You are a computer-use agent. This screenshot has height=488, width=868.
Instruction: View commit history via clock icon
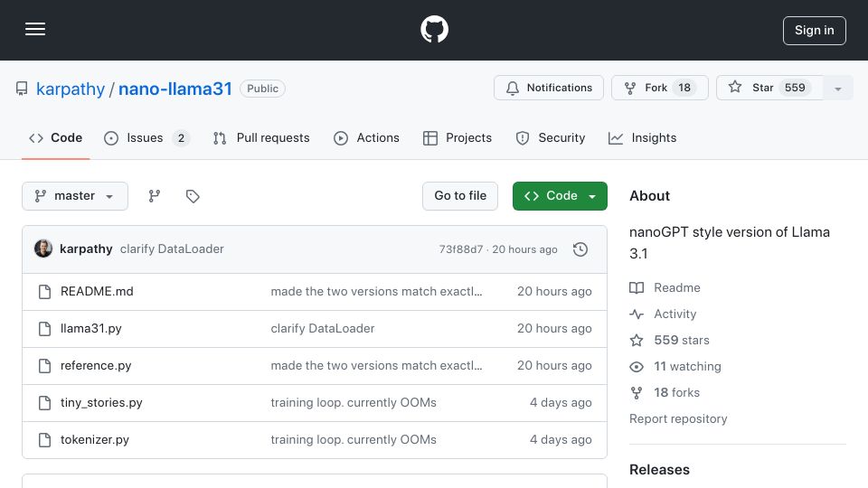pyautogui.click(x=580, y=249)
